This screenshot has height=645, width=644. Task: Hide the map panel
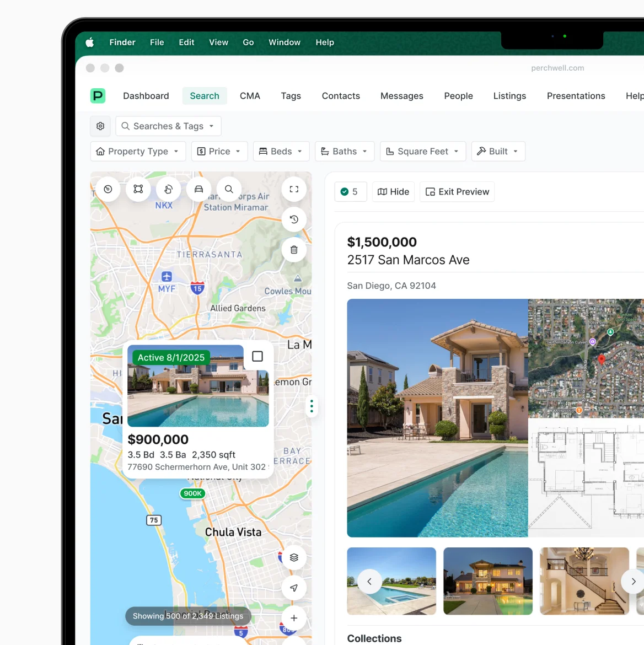[x=393, y=192]
